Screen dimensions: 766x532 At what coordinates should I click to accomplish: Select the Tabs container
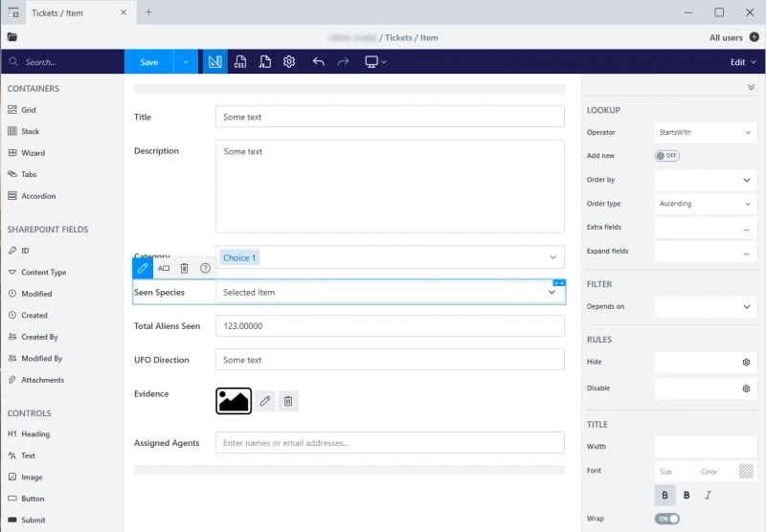coord(22,174)
